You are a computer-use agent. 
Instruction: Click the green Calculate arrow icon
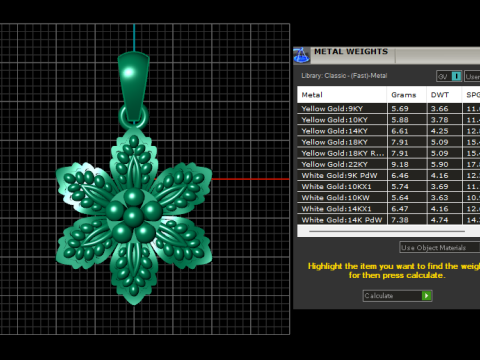426,296
